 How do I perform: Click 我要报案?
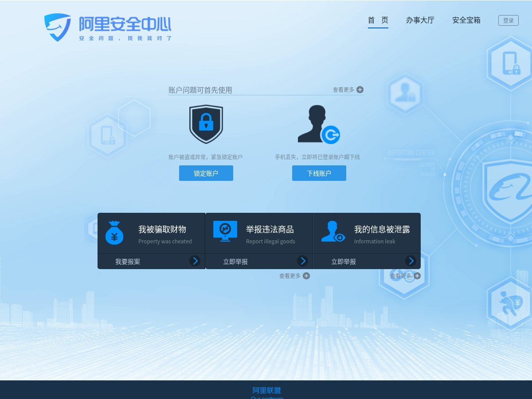pyautogui.click(x=128, y=262)
